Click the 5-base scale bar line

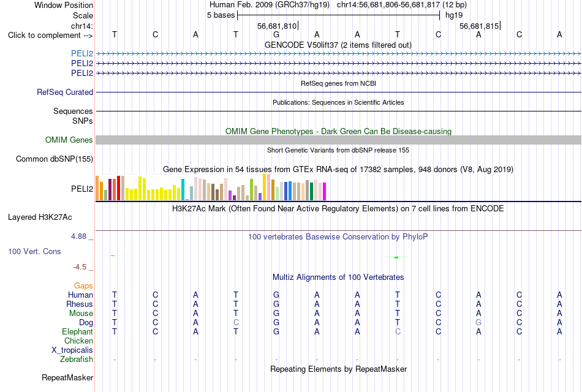tap(339, 15)
